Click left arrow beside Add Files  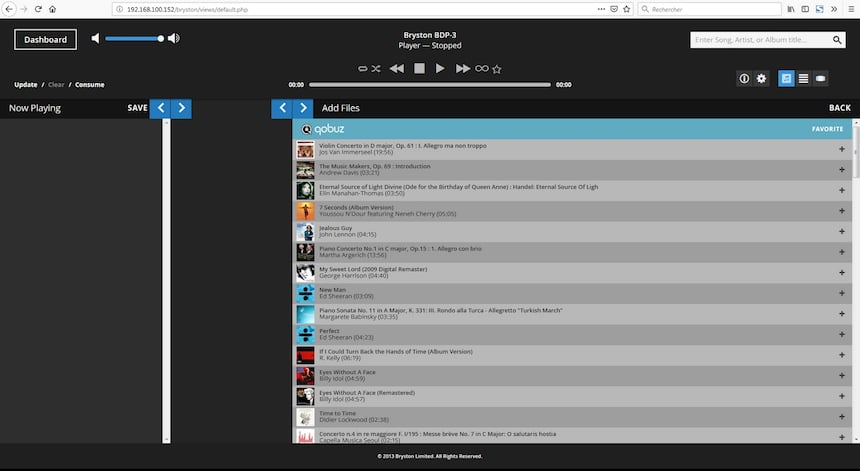[x=282, y=108]
